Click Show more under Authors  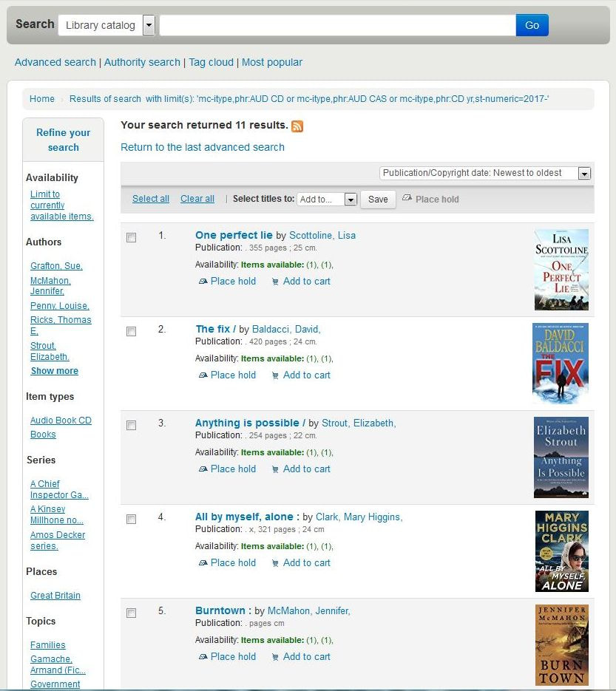point(54,371)
